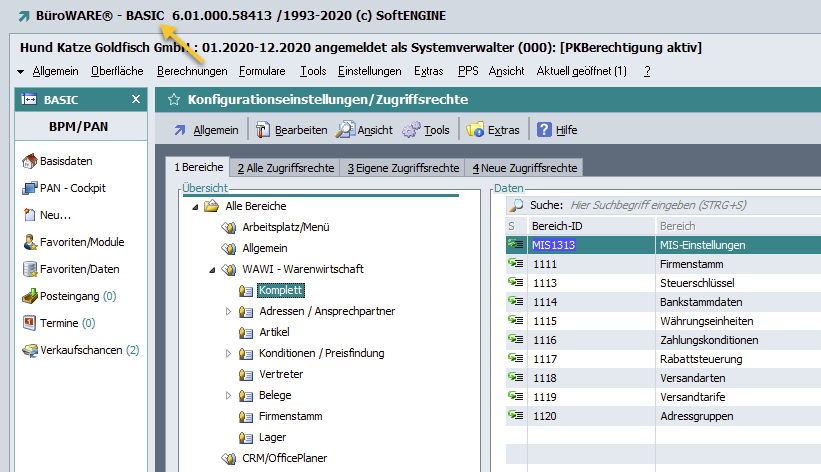Open the Extras toolbar icon
821x472 pixels.
click(475, 130)
